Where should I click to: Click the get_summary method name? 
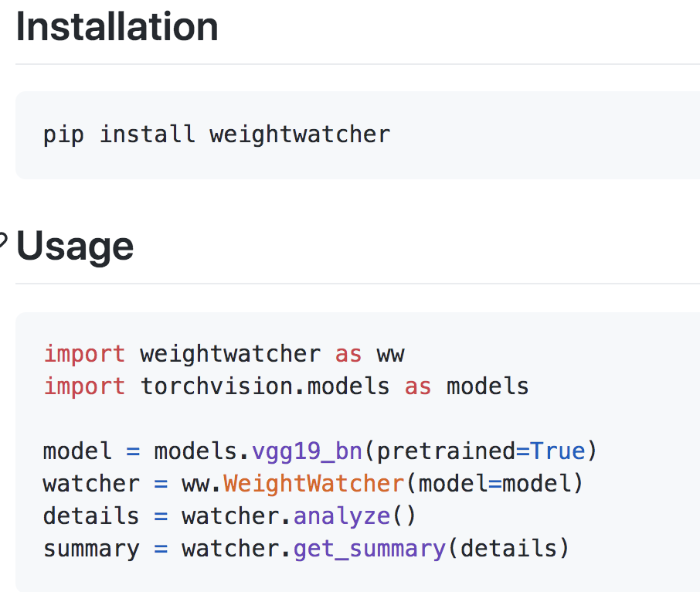click(x=369, y=549)
